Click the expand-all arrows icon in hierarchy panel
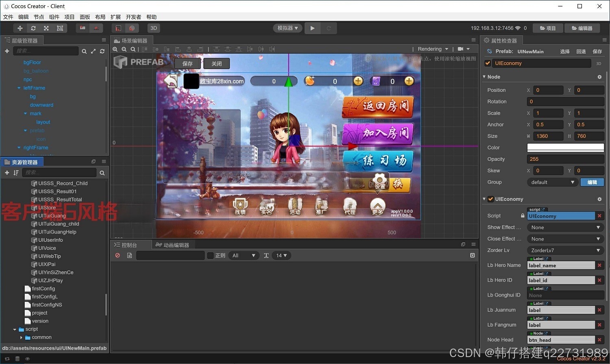The width and height of the screenshot is (610, 364). [x=93, y=51]
